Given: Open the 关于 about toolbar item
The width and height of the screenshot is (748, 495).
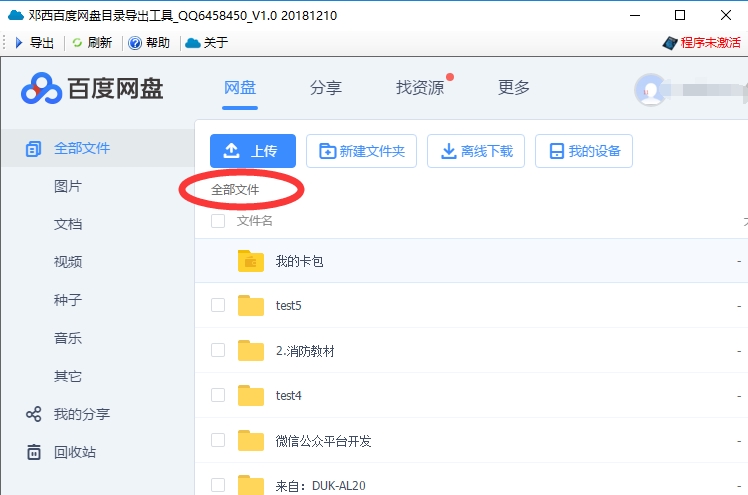Looking at the screenshot, I should (207, 43).
